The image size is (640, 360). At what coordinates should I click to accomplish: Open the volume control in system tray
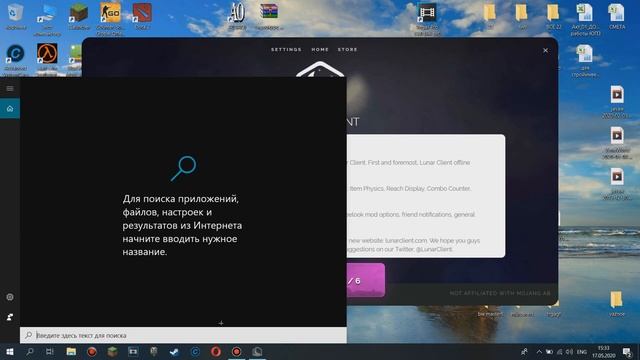click(569, 351)
